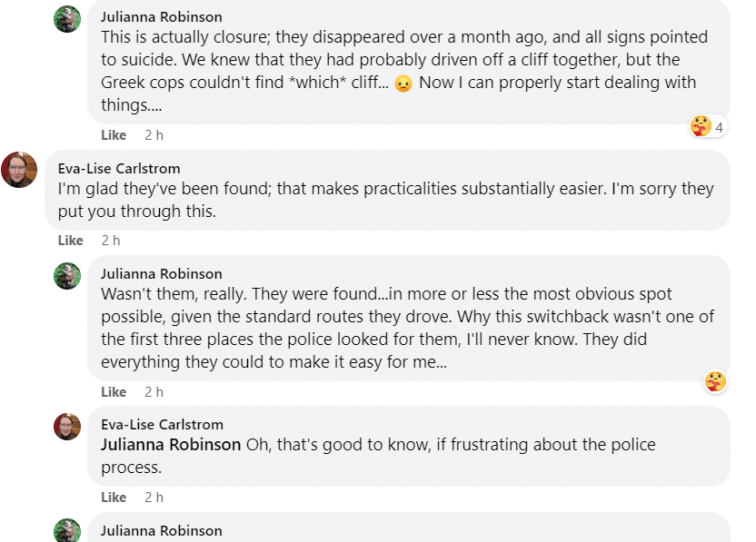Click the 2 h timestamp under the police process reply
The image size is (756, 542).
pos(154,498)
